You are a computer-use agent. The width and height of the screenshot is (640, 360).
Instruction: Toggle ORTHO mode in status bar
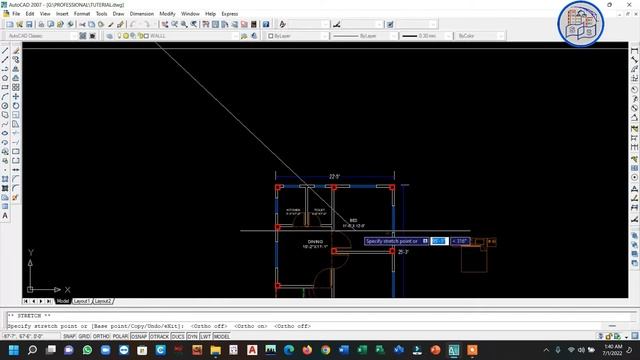[x=101, y=336]
